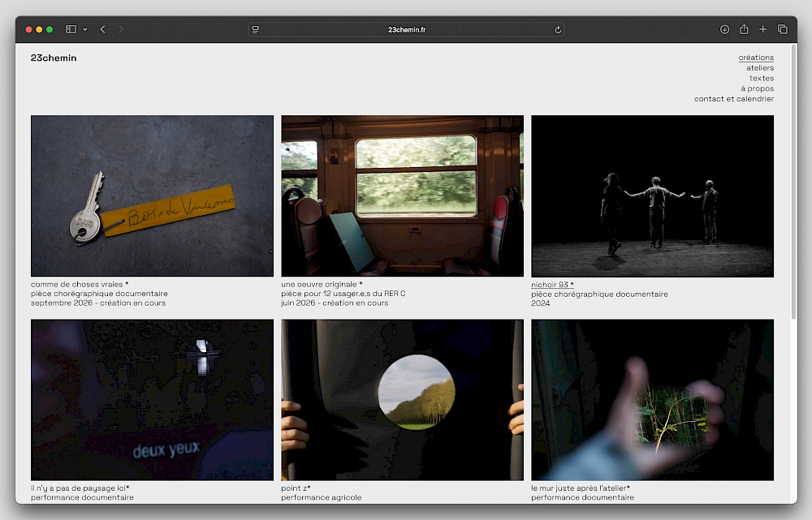Reload the 23chemin.fr page
Viewport: 812px width, 520px height.
point(558,29)
